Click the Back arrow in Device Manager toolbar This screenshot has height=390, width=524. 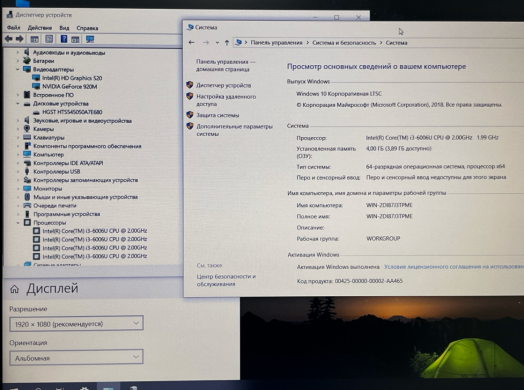(9, 39)
